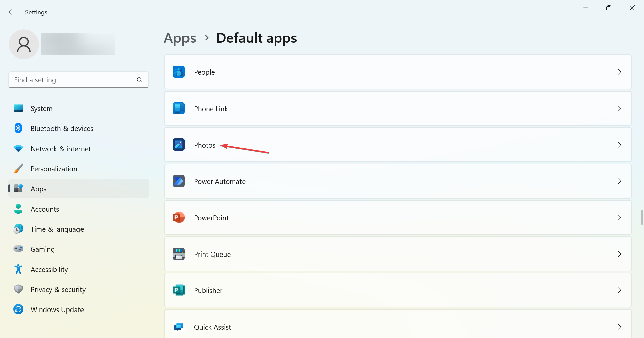Click the Personalization brush icon

tap(18, 168)
